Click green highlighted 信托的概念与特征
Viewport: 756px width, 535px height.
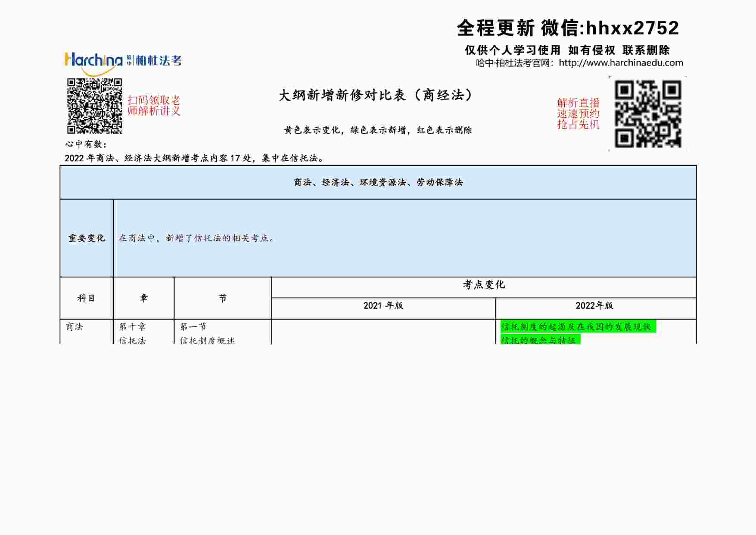[x=540, y=340]
